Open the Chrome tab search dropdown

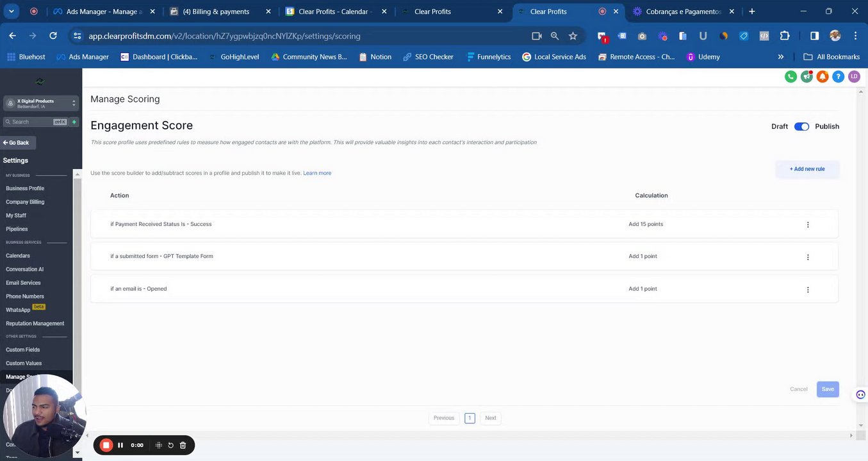coord(12,11)
